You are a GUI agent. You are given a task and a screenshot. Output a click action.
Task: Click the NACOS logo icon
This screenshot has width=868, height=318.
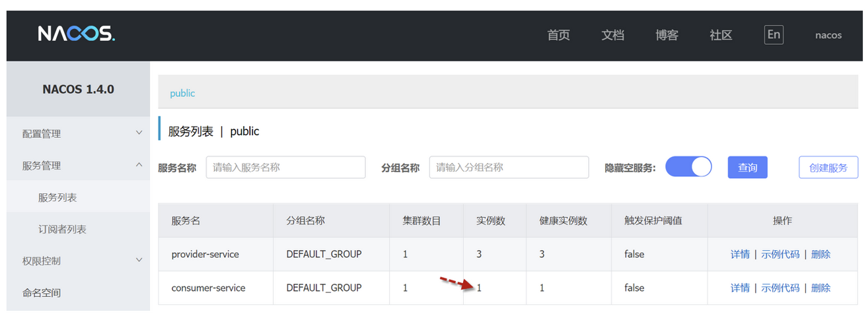(x=76, y=34)
